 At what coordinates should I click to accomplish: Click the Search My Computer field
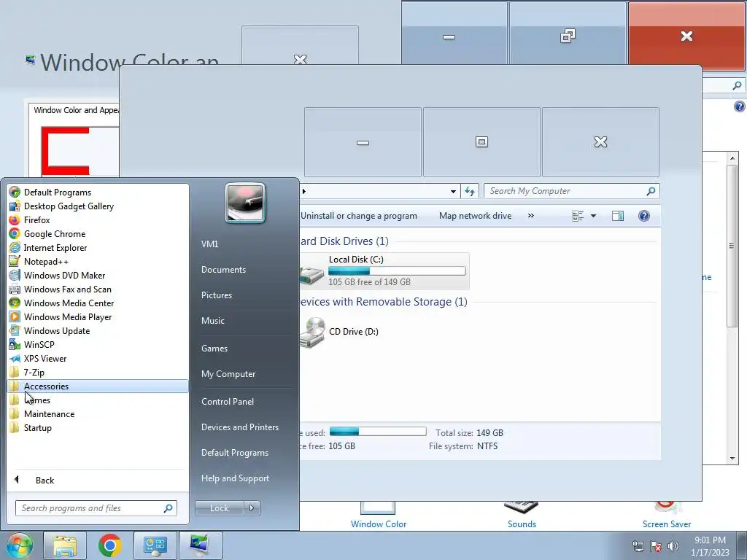tap(572, 191)
